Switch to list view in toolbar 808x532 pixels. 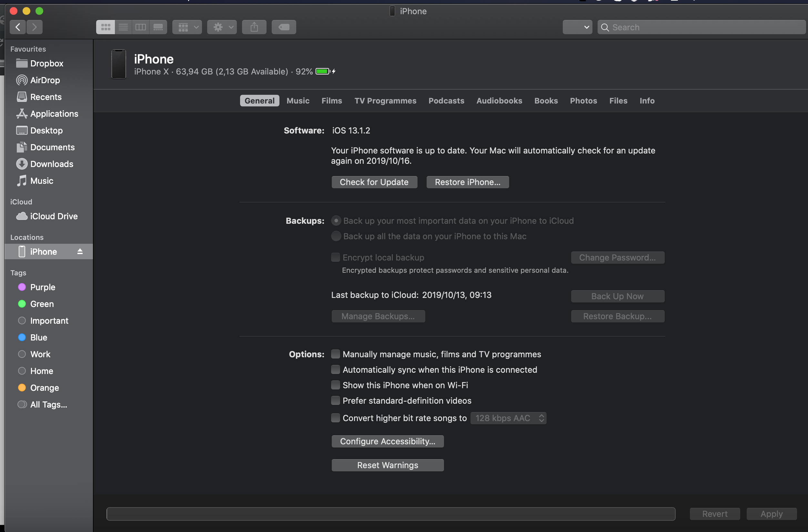(x=123, y=27)
